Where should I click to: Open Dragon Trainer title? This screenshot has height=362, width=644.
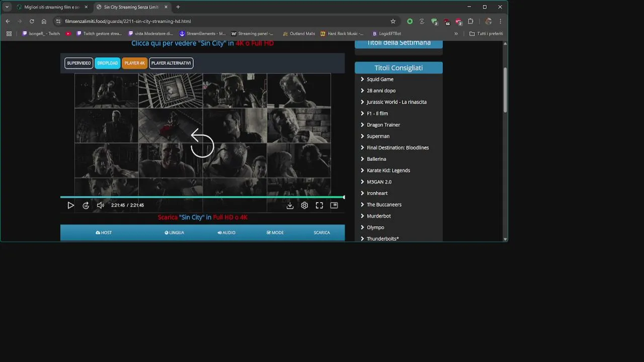(x=383, y=125)
